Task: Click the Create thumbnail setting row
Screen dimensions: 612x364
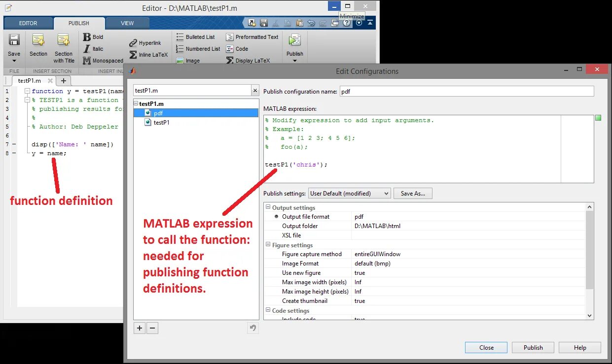Action: point(425,301)
